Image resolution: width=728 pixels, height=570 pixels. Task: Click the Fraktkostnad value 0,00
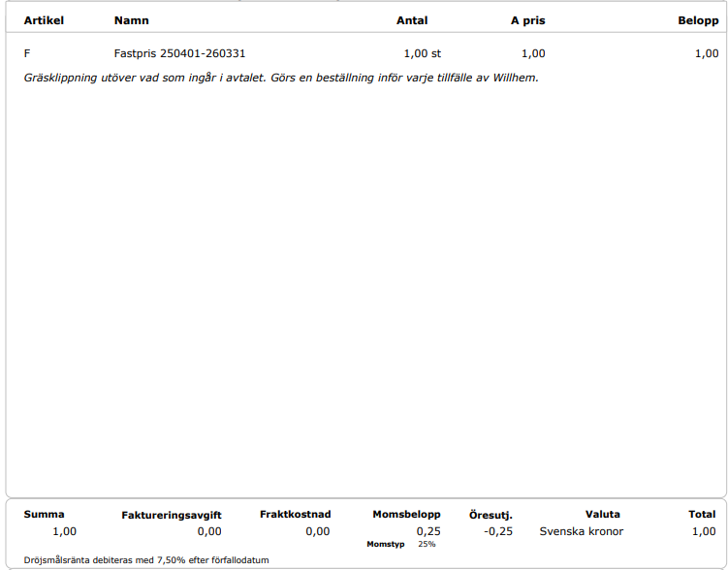(318, 531)
